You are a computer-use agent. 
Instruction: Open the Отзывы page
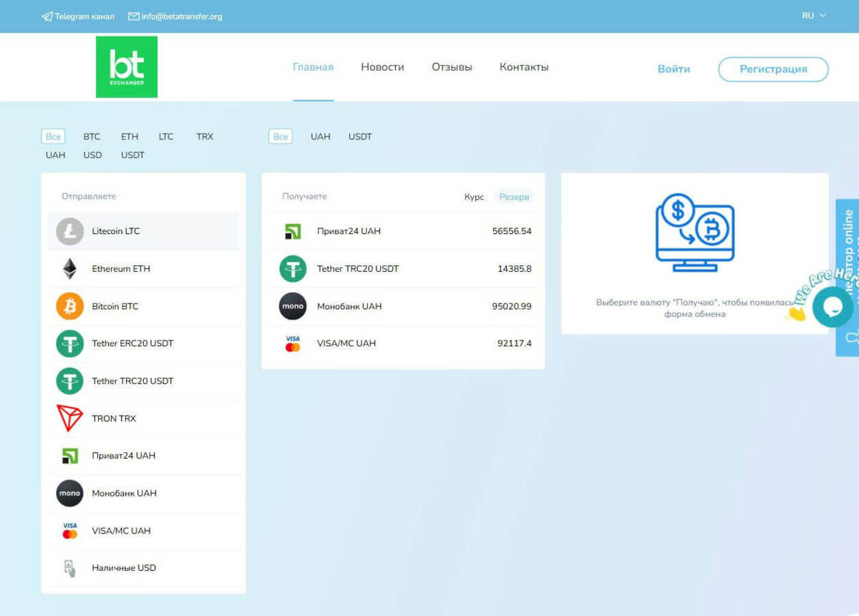452,67
